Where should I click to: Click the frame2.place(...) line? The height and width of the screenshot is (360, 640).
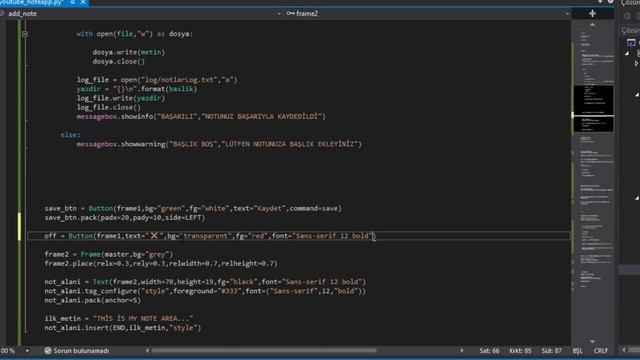click(161, 264)
